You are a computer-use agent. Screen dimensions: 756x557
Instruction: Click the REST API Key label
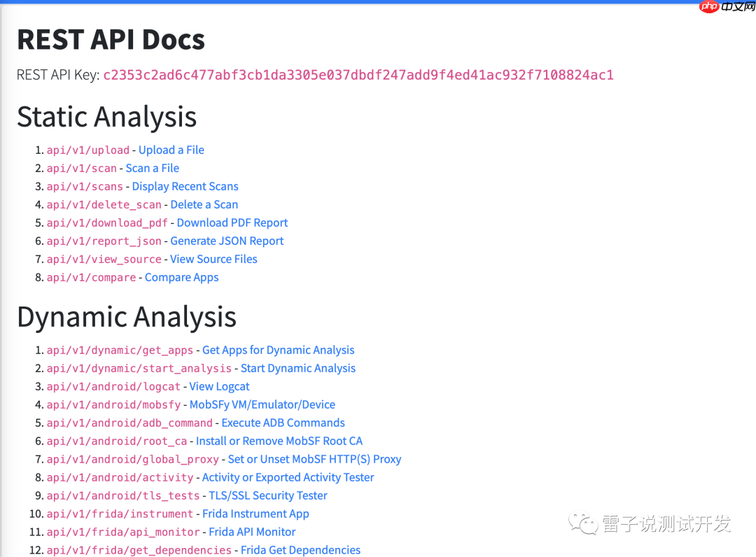[58, 75]
